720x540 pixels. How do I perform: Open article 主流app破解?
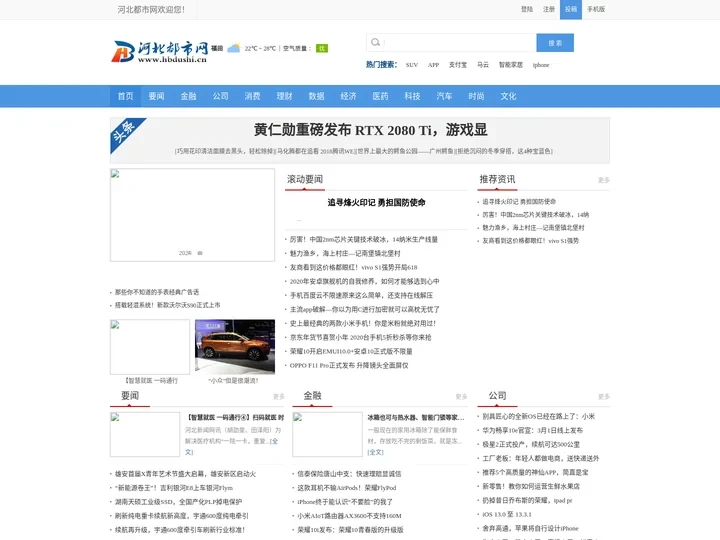(x=364, y=309)
